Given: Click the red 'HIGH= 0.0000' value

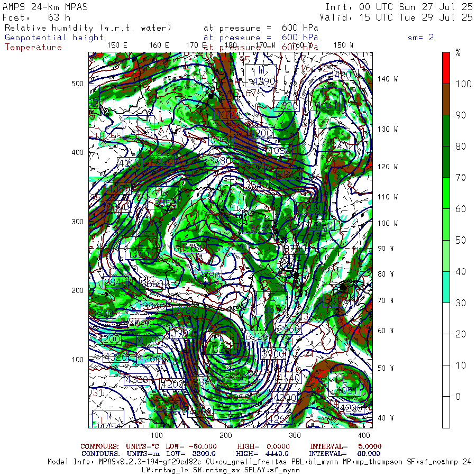Looking at the screenshot, I should pos(263,446).
